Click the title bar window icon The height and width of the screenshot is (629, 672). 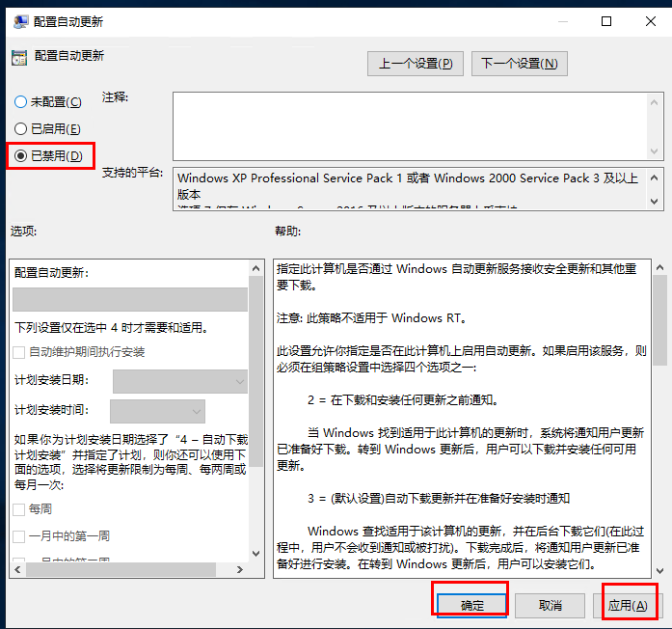pos(17,20)
